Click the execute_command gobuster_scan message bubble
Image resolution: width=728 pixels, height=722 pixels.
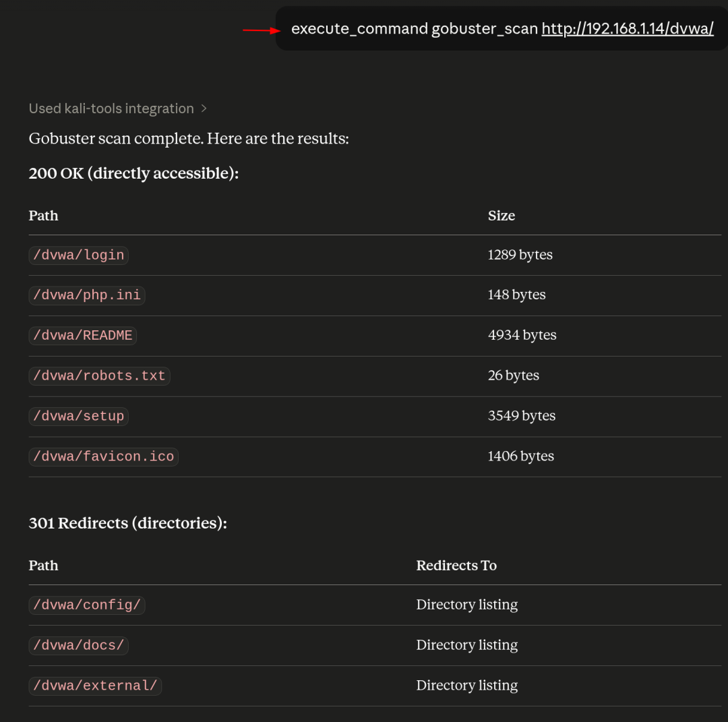tap(502, 29)
